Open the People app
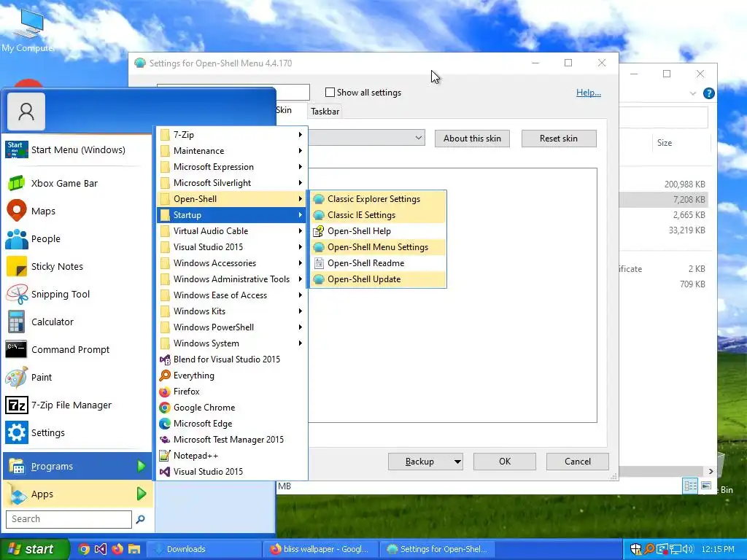The width and height of the screenshot is (747, 560). [x=76, y=238]
